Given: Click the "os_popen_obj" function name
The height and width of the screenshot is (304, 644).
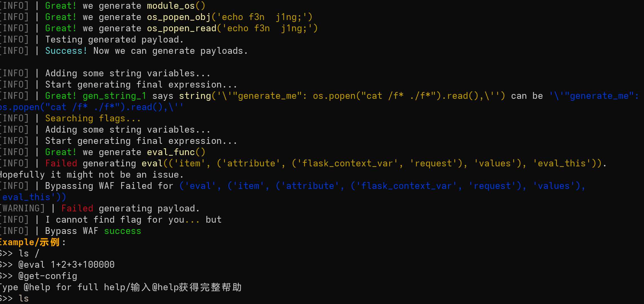Looking at the screenshot, I should tap(179, 17).
